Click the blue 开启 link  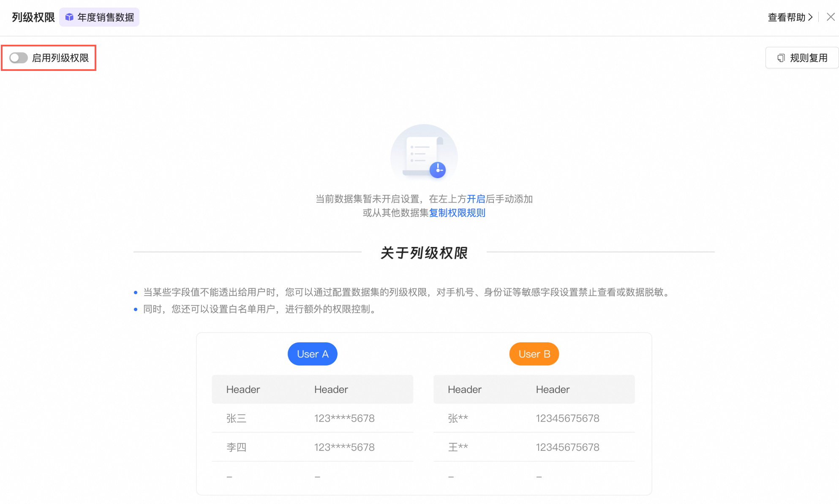click(x=476, y=199)
